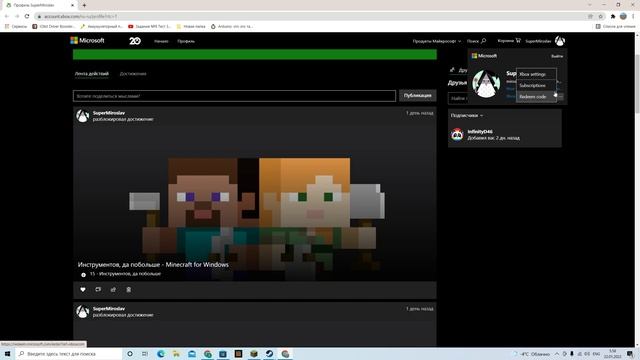640x360 pixels.
Task: Click SuperMiroslav gamertag in site header
Action: [538, 41]
